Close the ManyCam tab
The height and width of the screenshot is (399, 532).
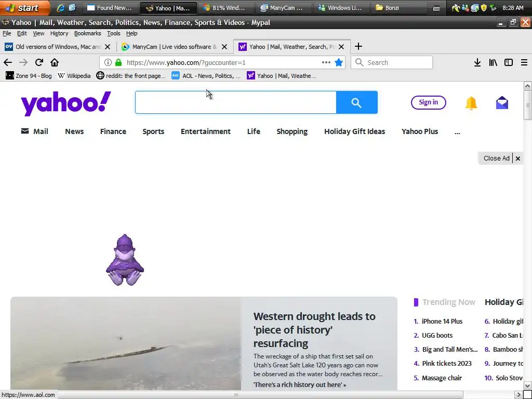pyautogui.click(x=224, y=47)
